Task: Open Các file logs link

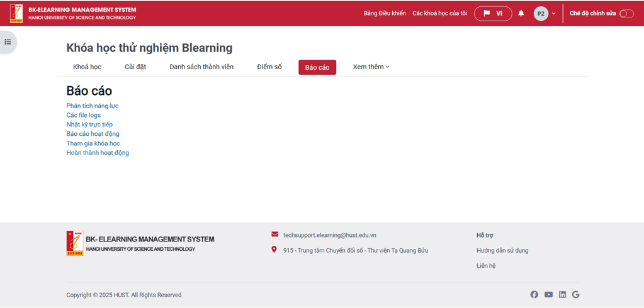Action: [83, 115]
